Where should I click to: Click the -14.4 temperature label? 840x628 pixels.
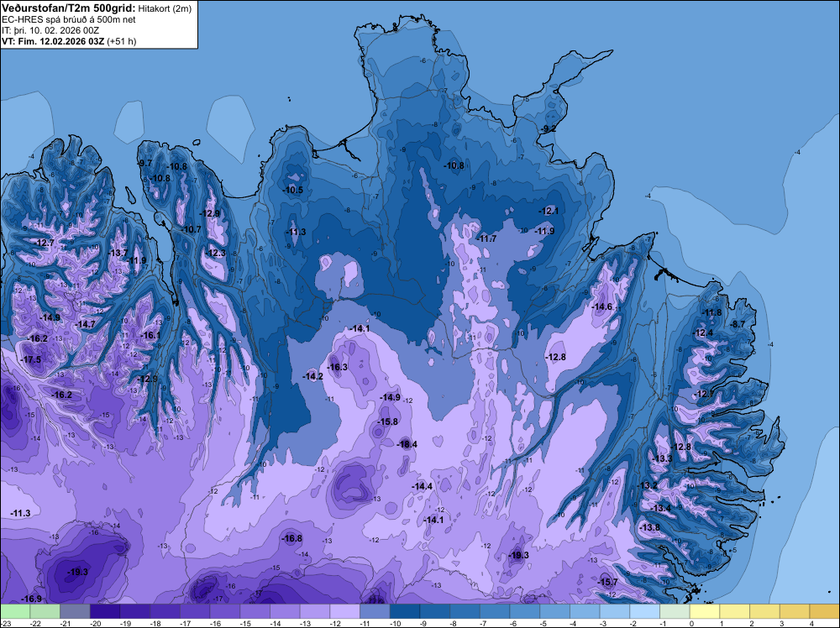coord(423,487)
